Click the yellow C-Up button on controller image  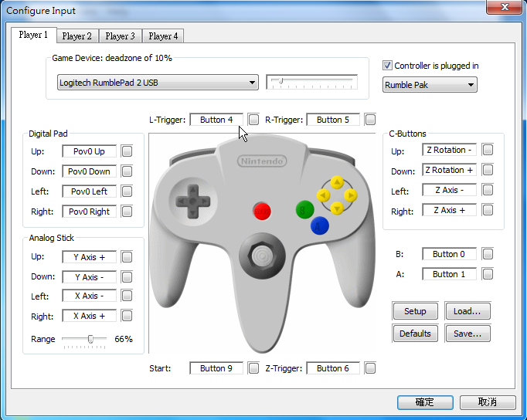tap(337, 182)
